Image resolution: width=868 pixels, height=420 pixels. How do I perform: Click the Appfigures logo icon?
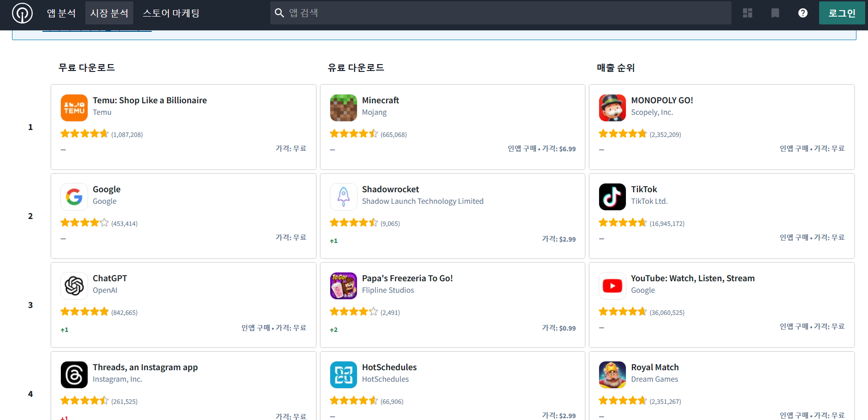(22, 13)
